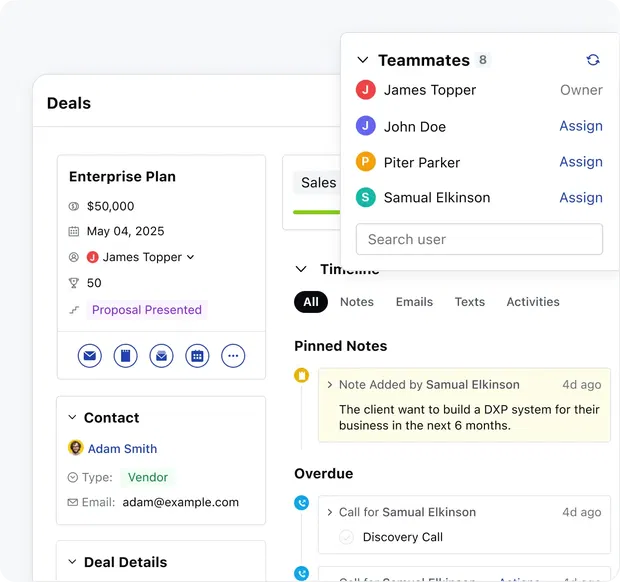Expand the Note Added by Samual Elkinson entry
This screenshot has height=582, width=620.
click(x=330, y=384)
